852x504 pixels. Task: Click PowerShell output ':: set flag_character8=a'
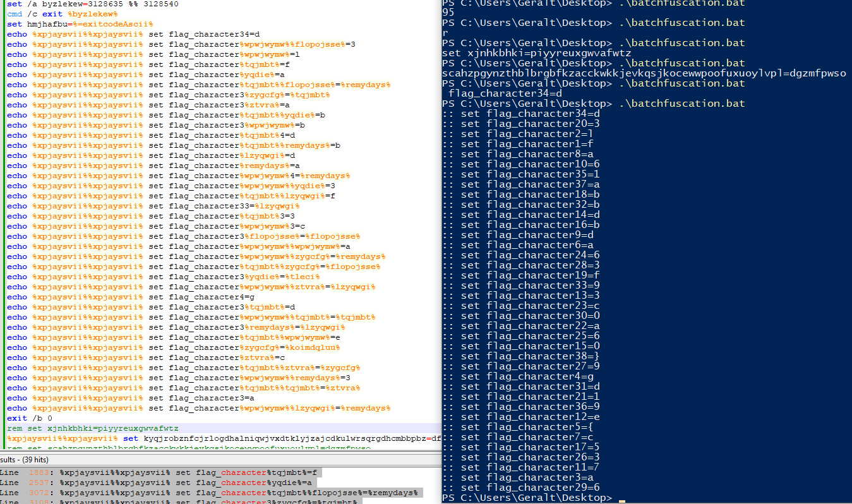click(519, 154)
